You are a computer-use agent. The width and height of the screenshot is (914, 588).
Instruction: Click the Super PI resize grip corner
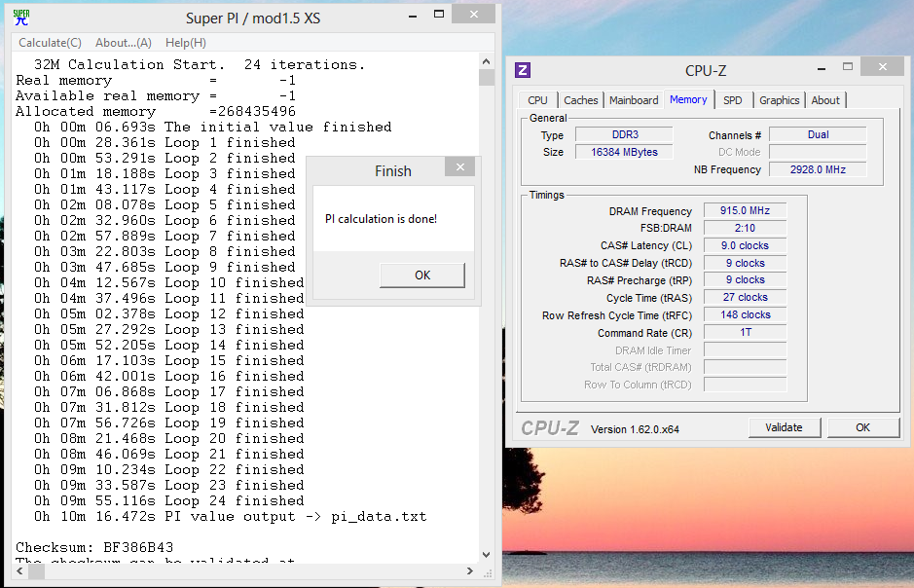click(x=488, y=572)
